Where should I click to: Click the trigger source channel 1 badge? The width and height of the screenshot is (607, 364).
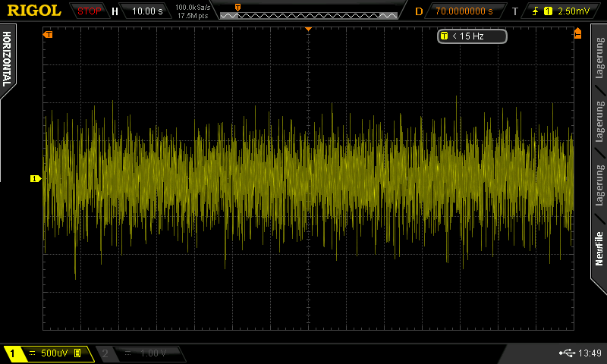pos(548,11)
